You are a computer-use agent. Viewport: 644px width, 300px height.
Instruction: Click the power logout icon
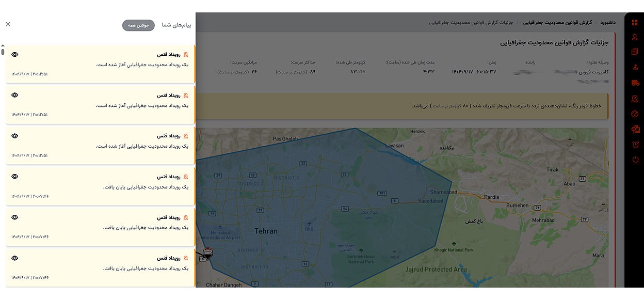(x=635, y=160)
